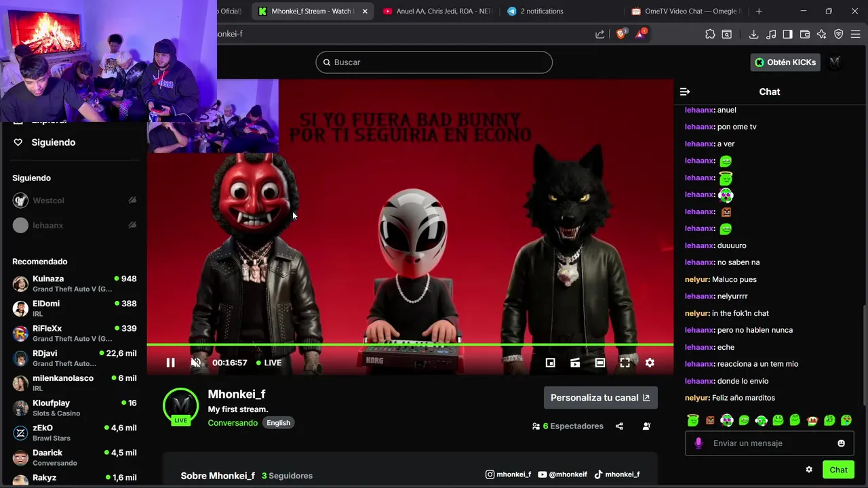
Task: Pause the live stream video
Action: click(170, 363)
